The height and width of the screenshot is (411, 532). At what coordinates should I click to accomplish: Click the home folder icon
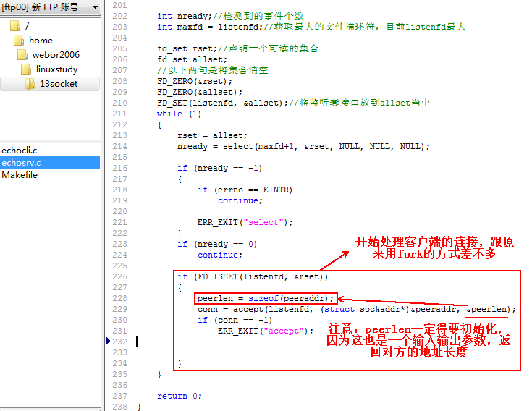(19, 41)
